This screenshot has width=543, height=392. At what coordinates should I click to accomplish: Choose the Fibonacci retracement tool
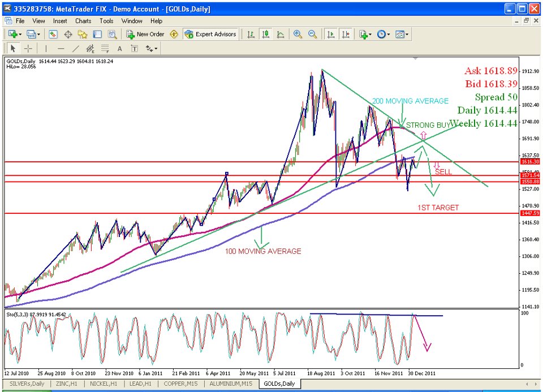pyautogui.click(x=105, y=49)
